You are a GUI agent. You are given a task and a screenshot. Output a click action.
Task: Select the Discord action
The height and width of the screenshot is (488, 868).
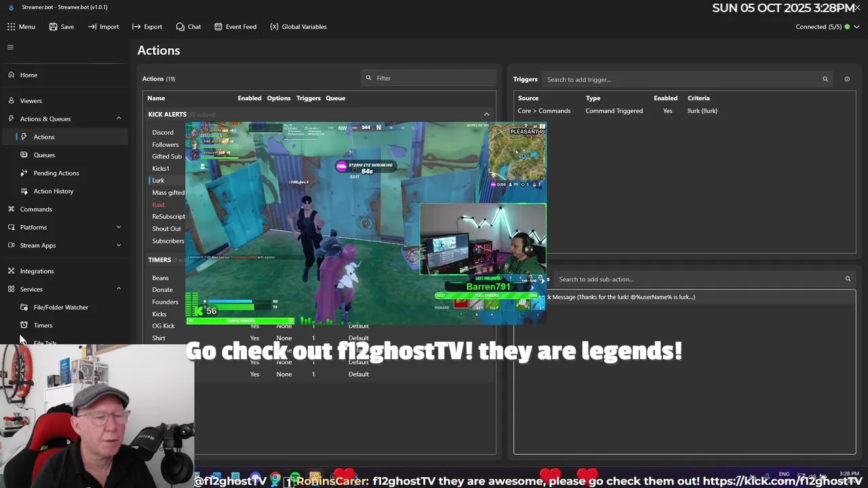coord(163,133)
